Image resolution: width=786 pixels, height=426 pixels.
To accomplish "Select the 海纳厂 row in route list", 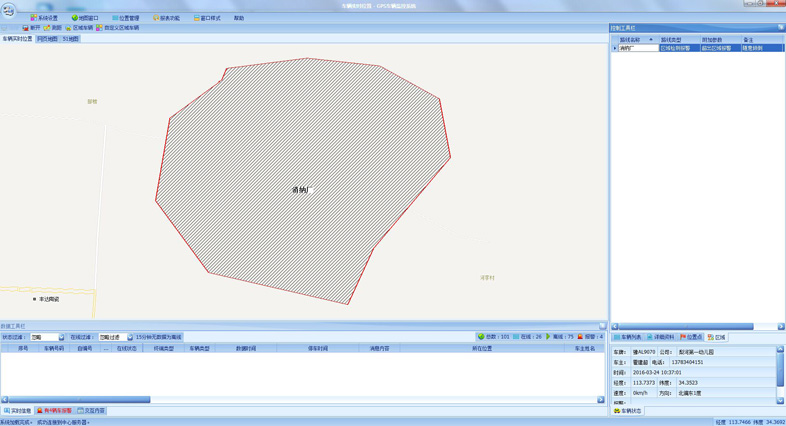I will pos(635,48).
